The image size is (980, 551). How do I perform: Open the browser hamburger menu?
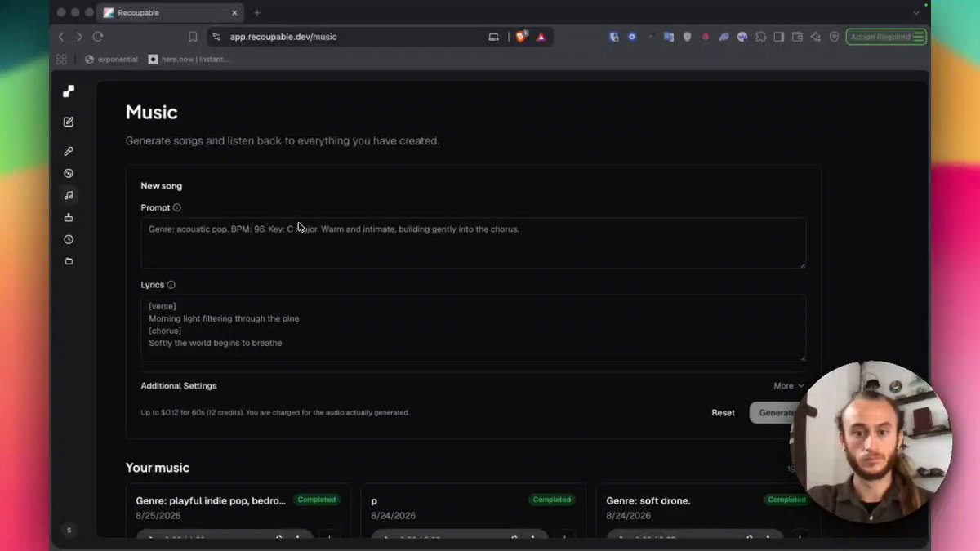pos(918,37)
